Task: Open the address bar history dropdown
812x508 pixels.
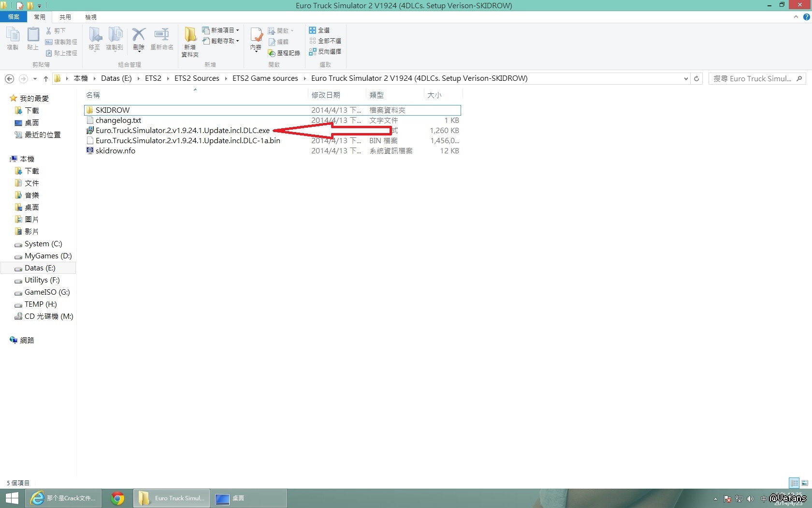Action: coord(686,78)
